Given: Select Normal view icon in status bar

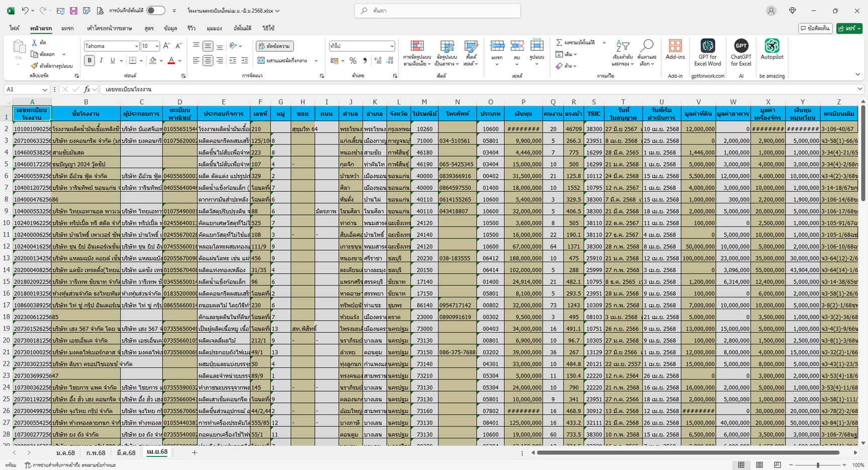Looking at the screenshot, I should tap(741, 465).
